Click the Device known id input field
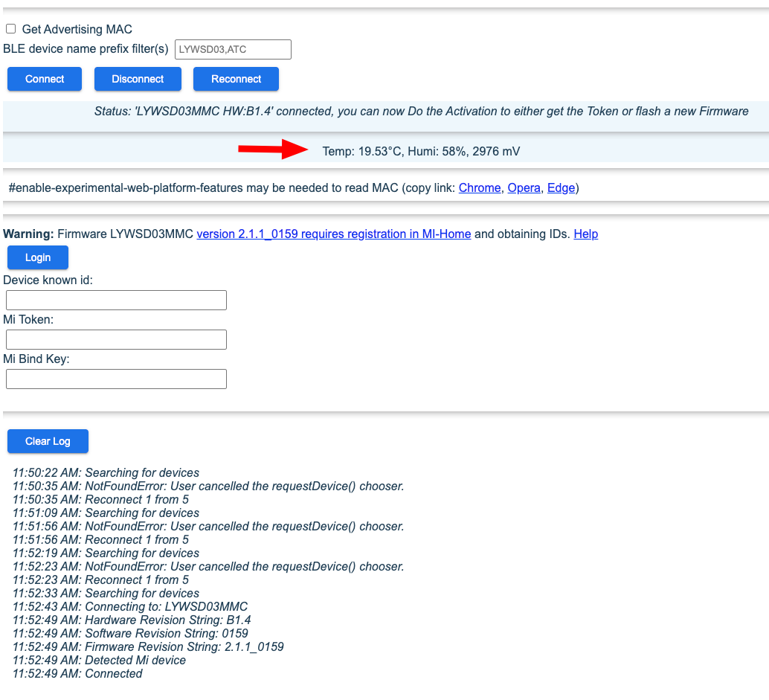The width and height of the screenshot is (769, 700). (116, 300)
